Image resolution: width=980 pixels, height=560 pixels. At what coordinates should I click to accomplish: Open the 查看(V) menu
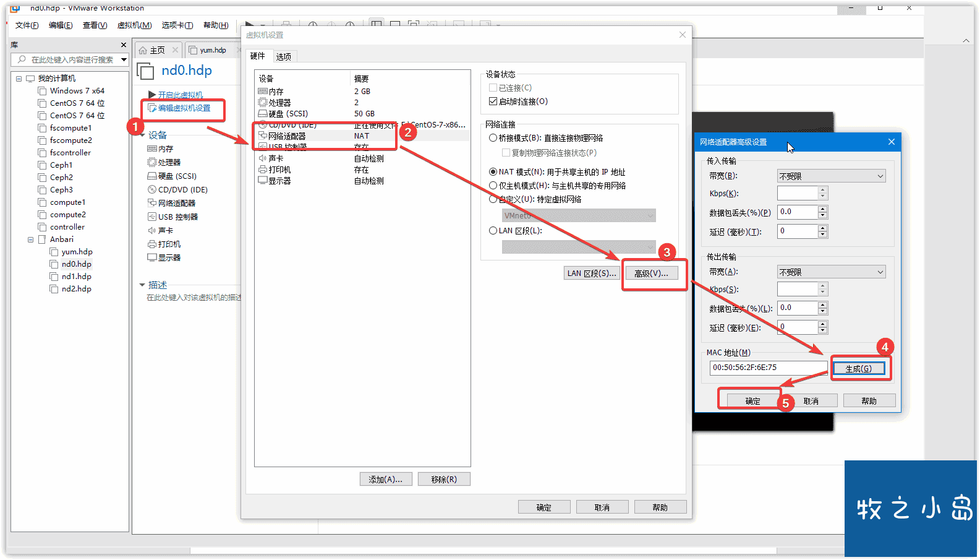[95, 25]
